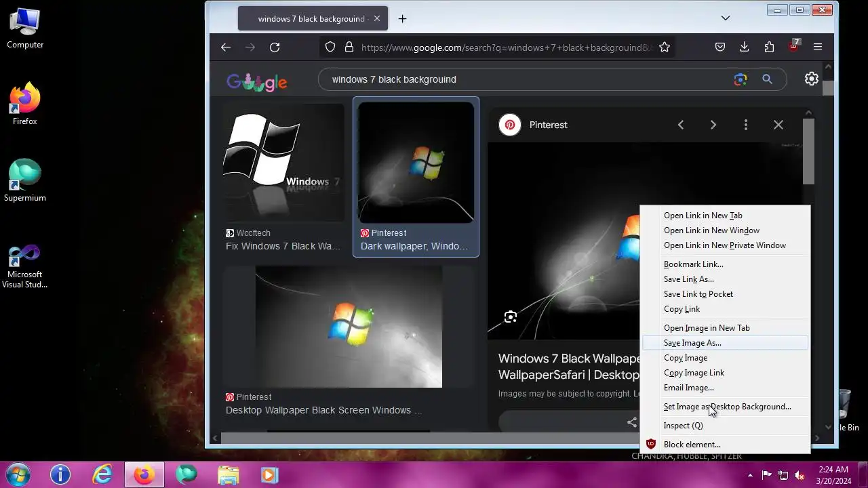The height and width of the screenshot is (488, 868).
Task: Click the site padlock icon
Action: coord(349,47)
